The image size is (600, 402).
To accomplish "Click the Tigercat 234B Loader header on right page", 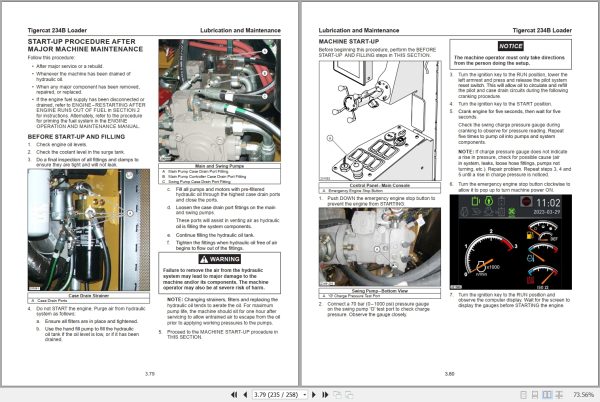I will pyautogui.click(x=542, y=30).
